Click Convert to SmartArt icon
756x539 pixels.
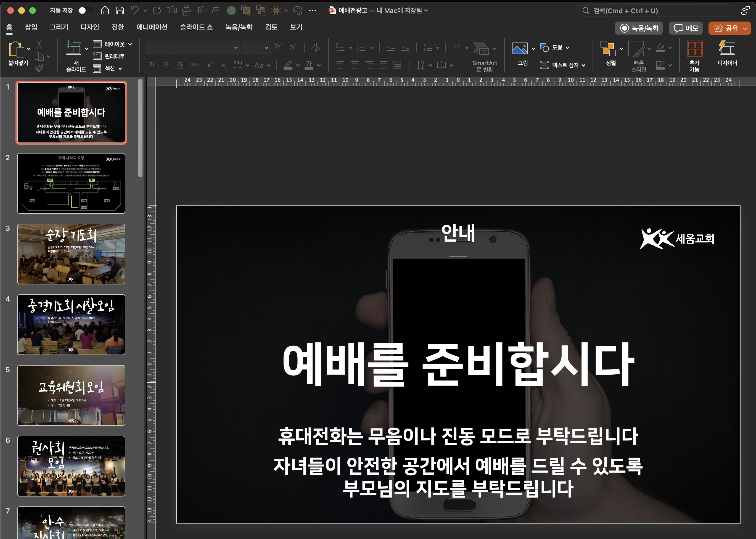[481, 49]
